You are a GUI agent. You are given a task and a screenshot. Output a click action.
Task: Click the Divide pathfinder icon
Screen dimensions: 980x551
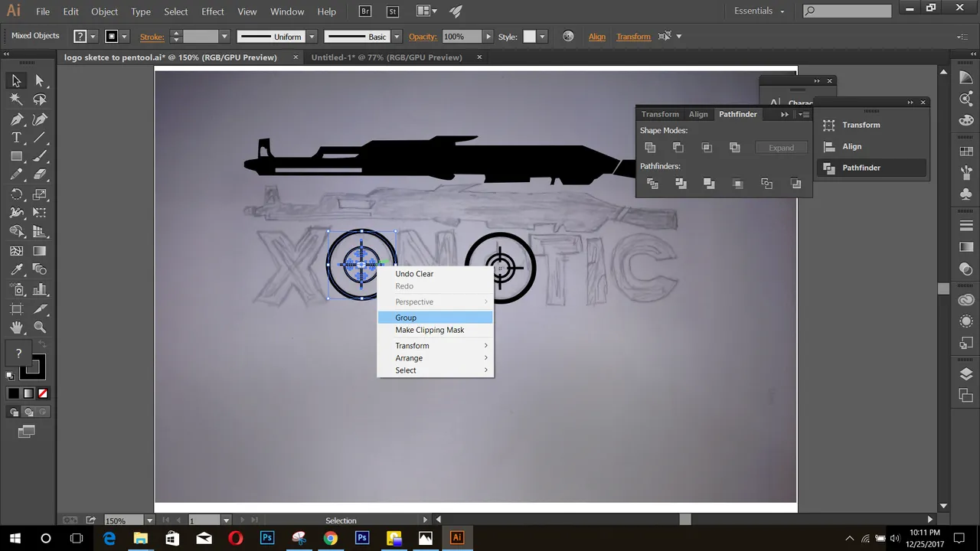coord(652,184)
